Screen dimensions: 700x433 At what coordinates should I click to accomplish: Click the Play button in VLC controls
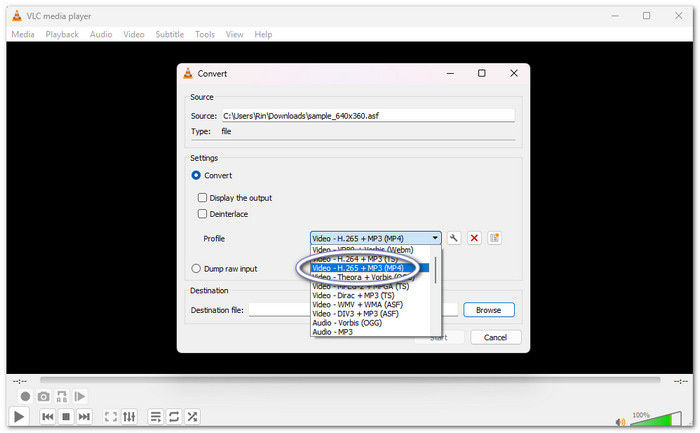[19, 416]
